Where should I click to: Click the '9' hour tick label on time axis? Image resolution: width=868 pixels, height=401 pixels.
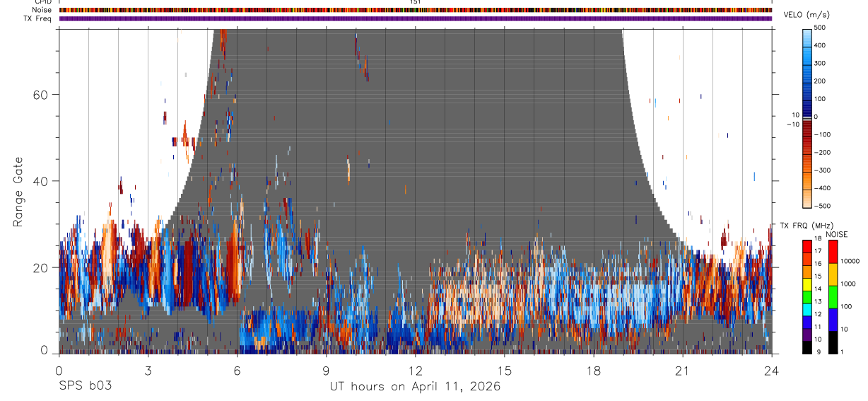[x=326, y=371]
